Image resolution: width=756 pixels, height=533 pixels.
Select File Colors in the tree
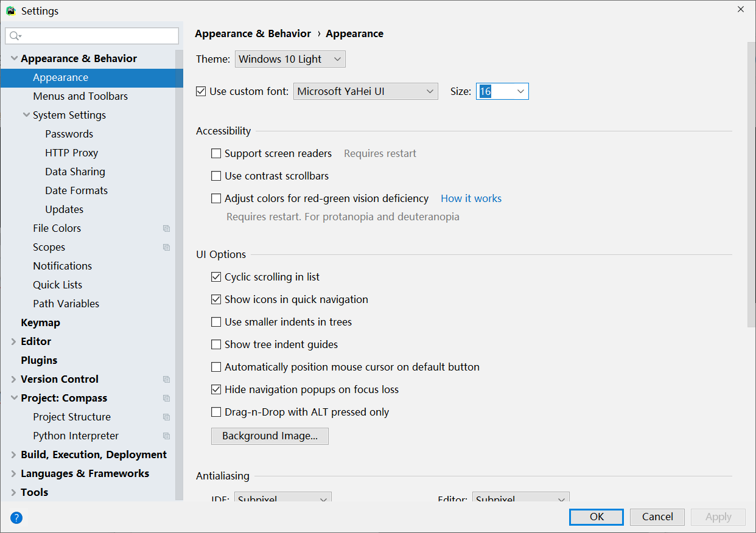[57, 228]
